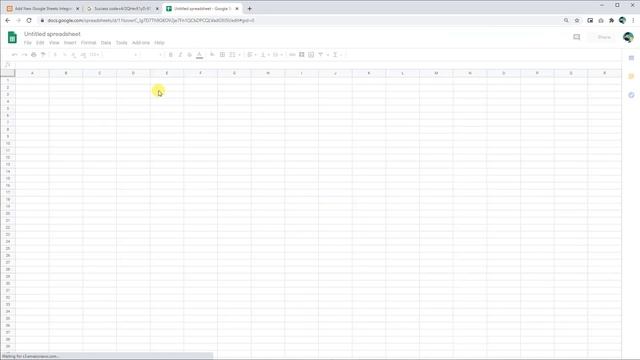Open the Google account avatar
640x360 pixels.
628,37
